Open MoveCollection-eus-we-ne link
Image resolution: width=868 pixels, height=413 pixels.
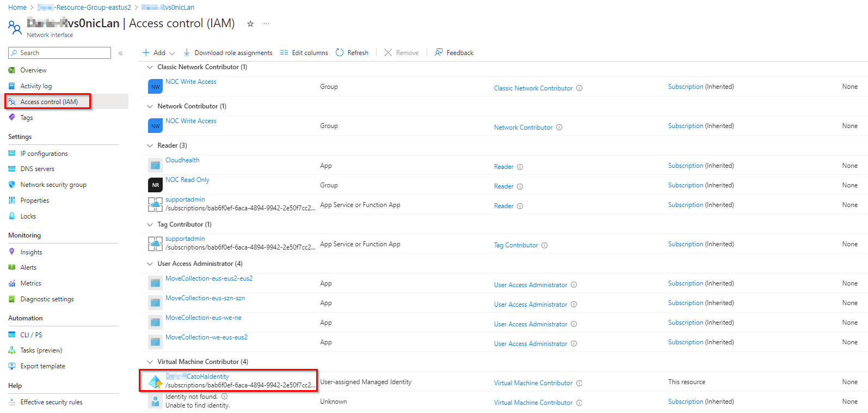pyautogui.click(x=204, y=318)
